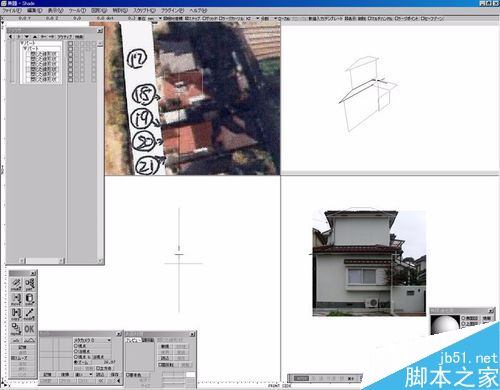Viewport: 500px width, 390px height.
Task: Click the 読込 button in camera panel
Action: (x=100, y=375)
